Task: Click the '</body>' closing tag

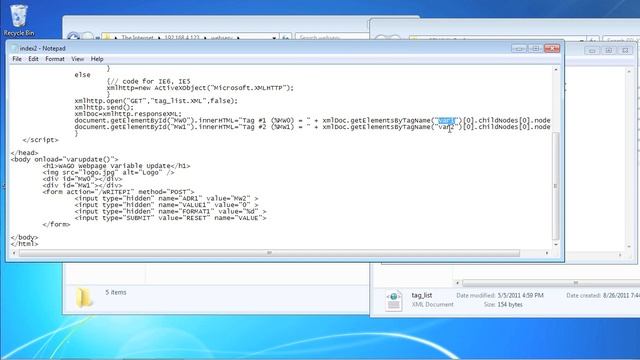Action: [24, 238]
